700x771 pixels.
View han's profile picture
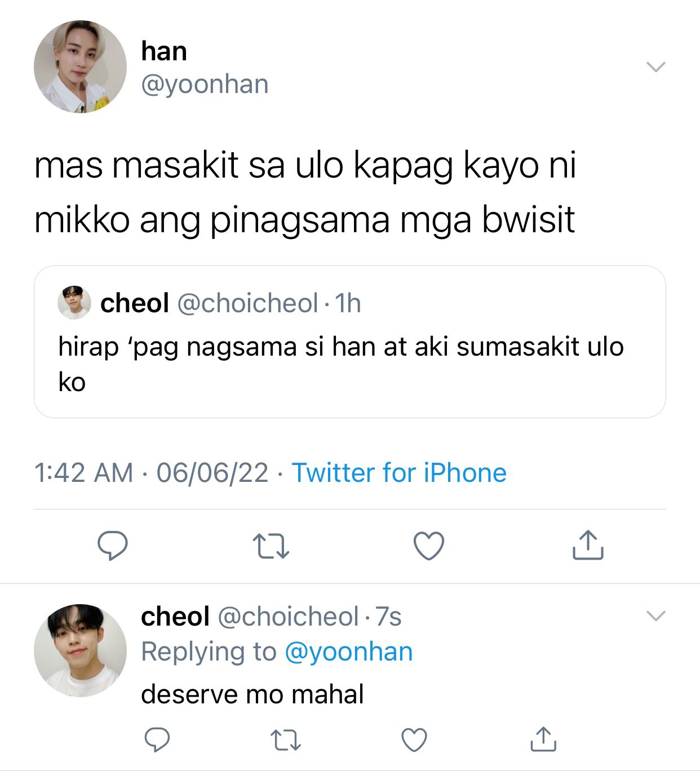[x=80, y=67]
